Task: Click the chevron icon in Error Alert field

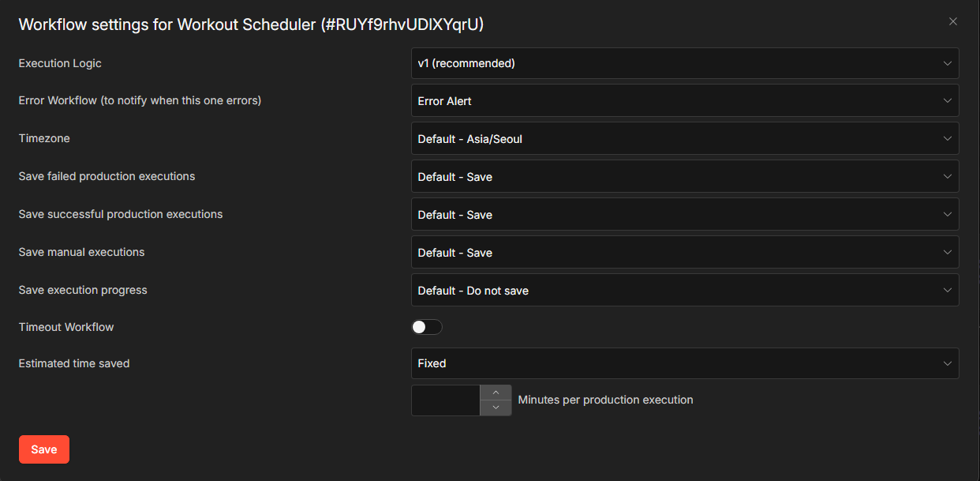Action: pyautogui.click(x=948, y=101)
